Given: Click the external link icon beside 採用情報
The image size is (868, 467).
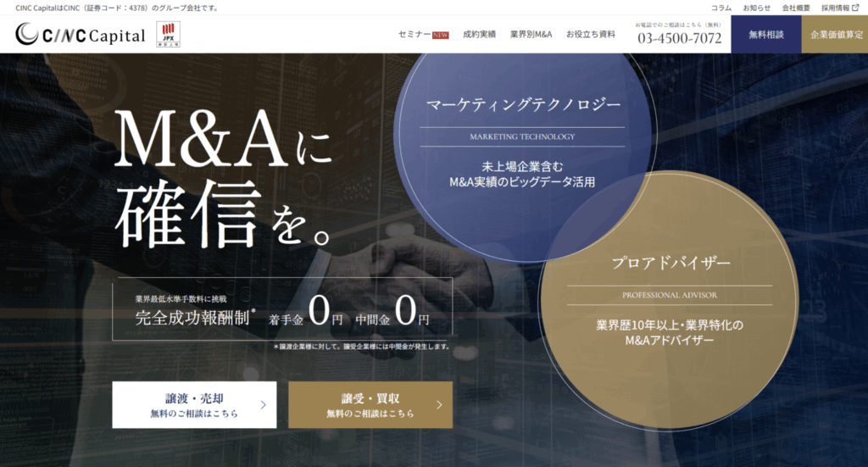Looking at the screenshot, I should pyautogui.click(x=855, y=8).
